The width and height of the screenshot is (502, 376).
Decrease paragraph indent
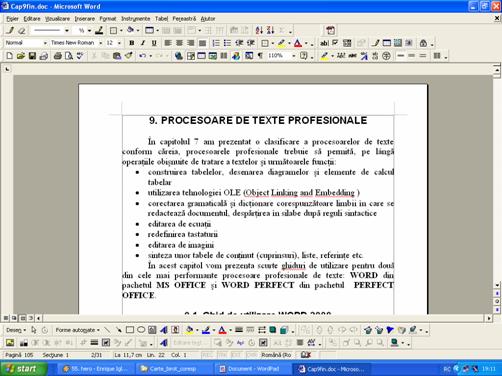click(239, 43)
